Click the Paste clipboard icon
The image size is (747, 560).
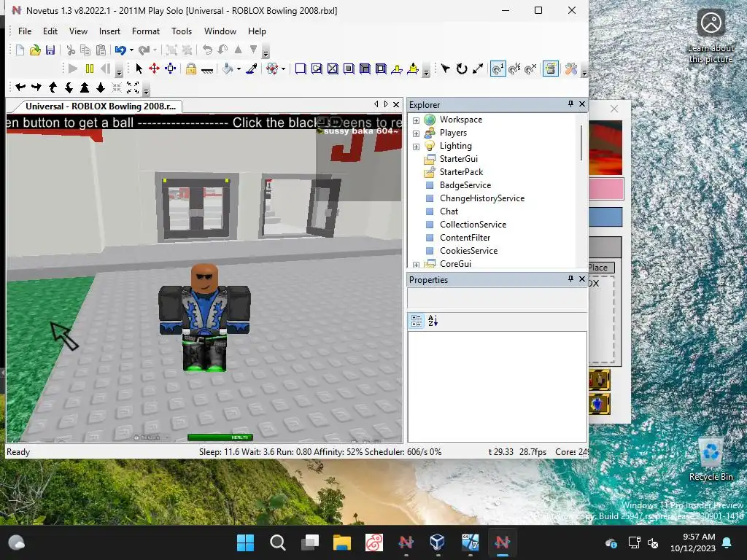click(101, 50)
